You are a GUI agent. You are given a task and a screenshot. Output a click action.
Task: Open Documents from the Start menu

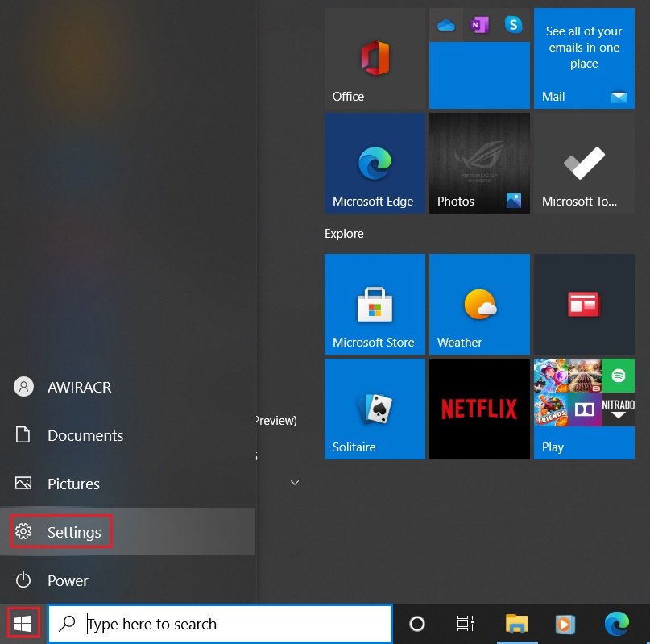click(x=85, y=435)
